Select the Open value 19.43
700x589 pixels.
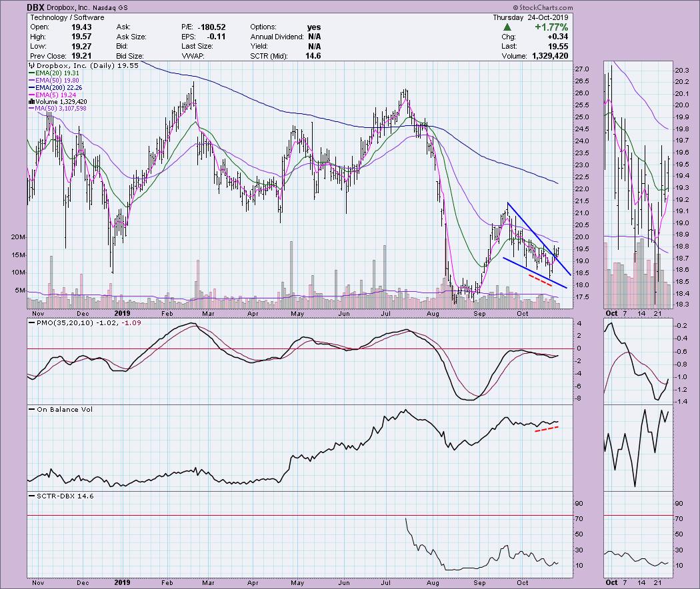click(81, 27)
